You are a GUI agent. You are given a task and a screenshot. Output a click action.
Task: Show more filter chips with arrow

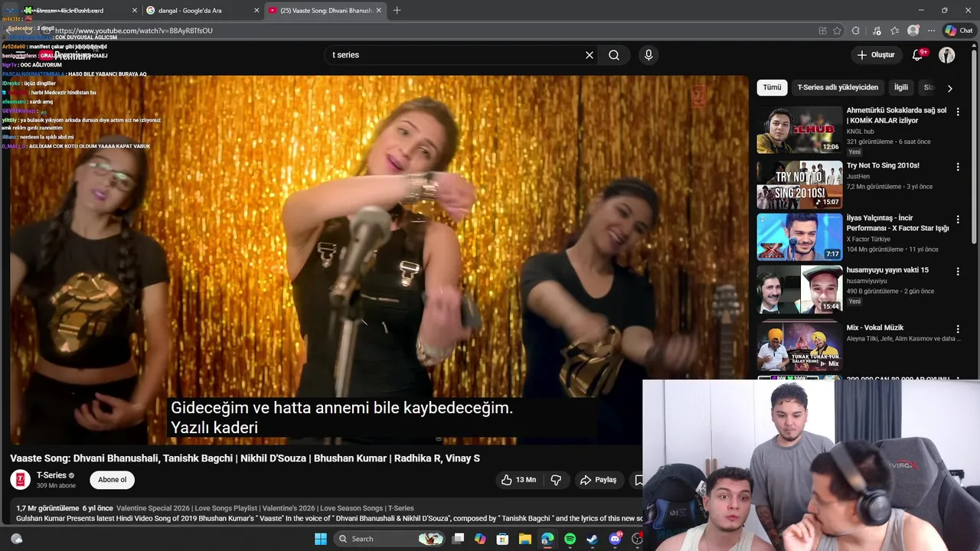949,88
